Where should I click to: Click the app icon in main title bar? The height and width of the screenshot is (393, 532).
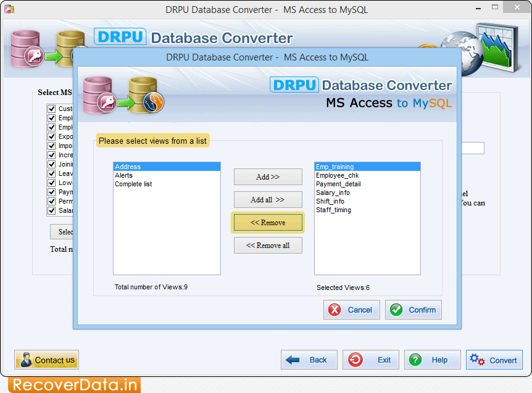click(x=9, y=9)
